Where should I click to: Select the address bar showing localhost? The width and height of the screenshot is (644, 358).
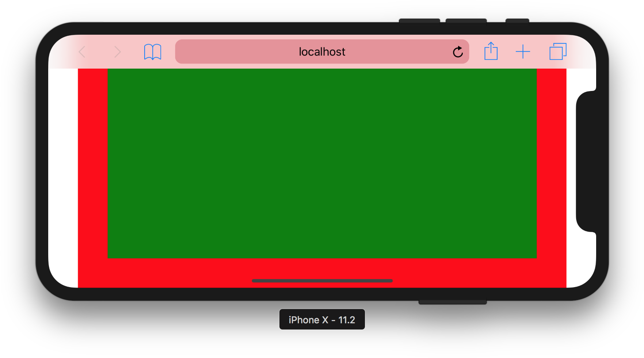(321, 52)
